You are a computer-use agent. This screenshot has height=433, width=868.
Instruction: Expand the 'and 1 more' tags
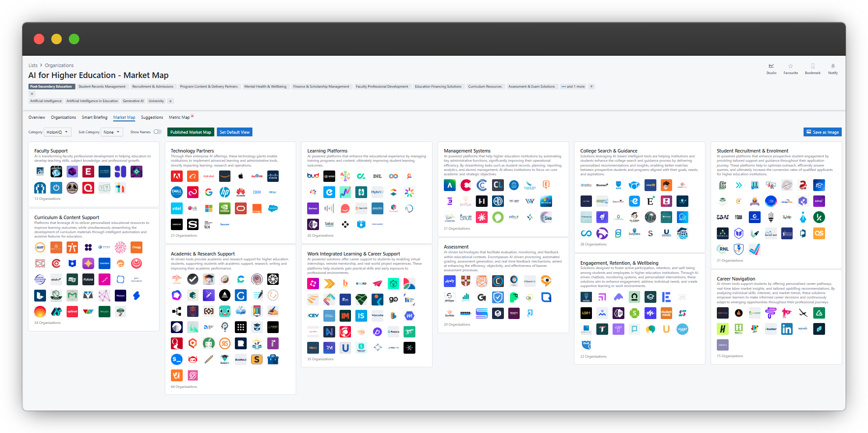tap(573, 86)
